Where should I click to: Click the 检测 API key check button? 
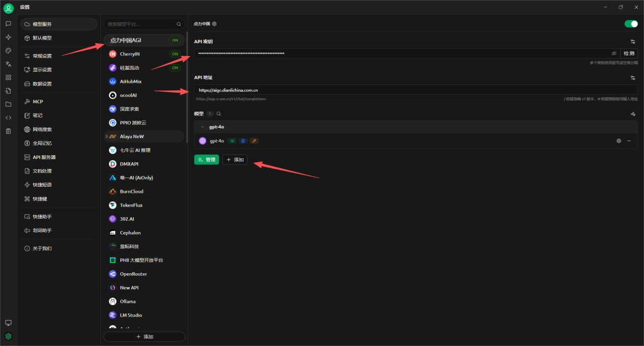pos(629,53)
